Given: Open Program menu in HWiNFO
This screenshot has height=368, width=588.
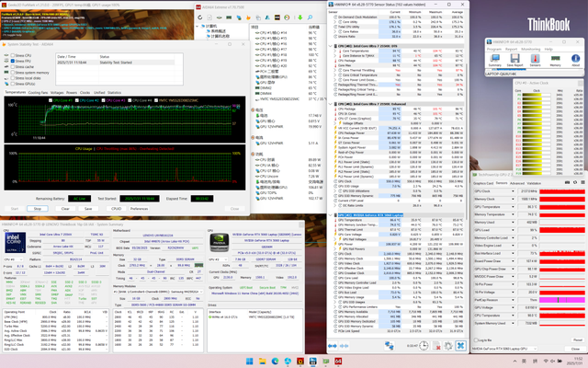Looking at the screenshot, I should 494,49.
